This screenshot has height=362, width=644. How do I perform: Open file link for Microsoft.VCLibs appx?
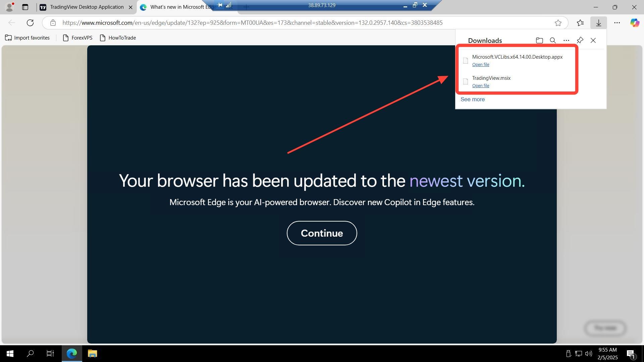[x=481, y=65]
